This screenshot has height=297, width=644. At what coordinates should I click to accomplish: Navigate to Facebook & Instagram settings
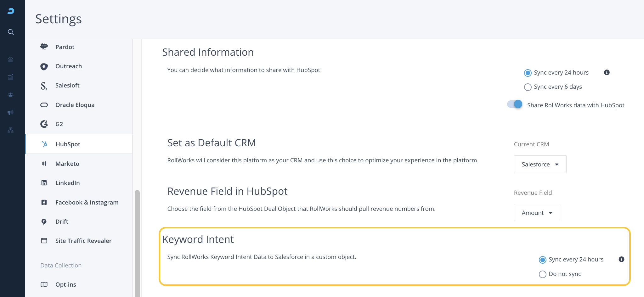click(x=87, y=202)
